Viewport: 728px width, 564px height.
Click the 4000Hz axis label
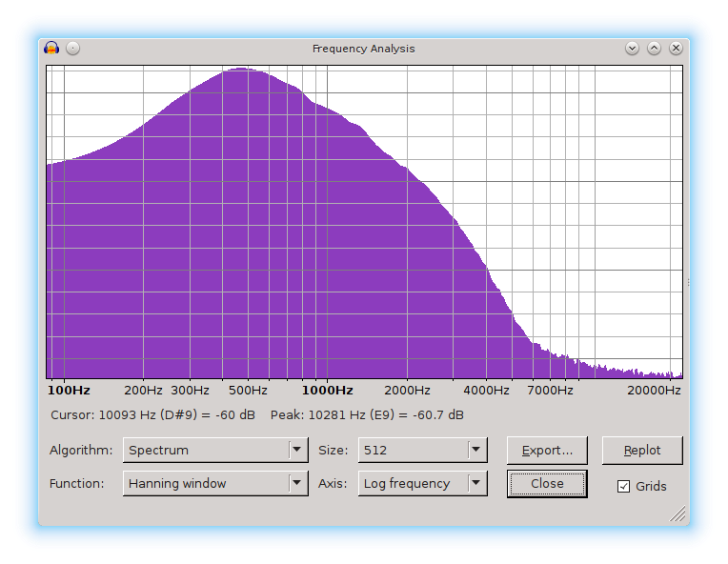click(x=486, y=391)
